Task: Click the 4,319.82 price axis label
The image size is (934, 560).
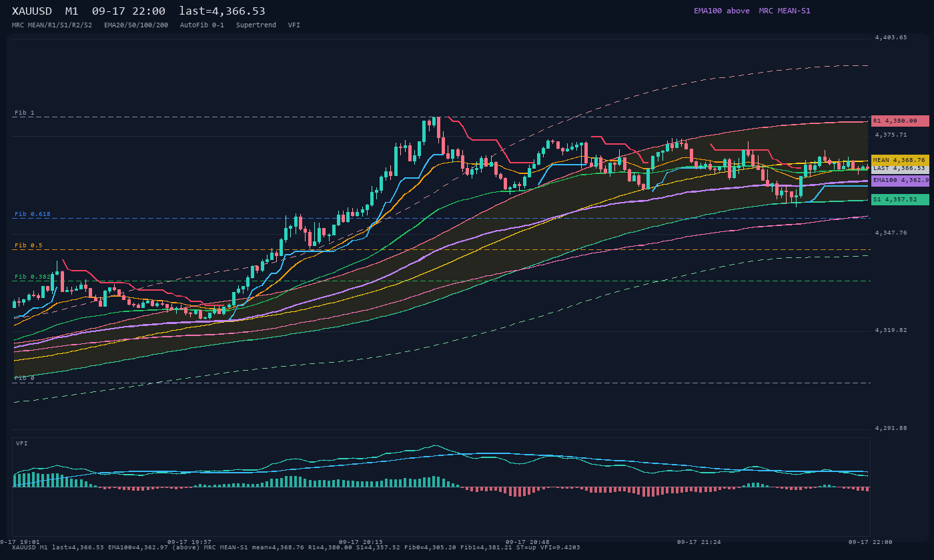Action: coord(891,330)
